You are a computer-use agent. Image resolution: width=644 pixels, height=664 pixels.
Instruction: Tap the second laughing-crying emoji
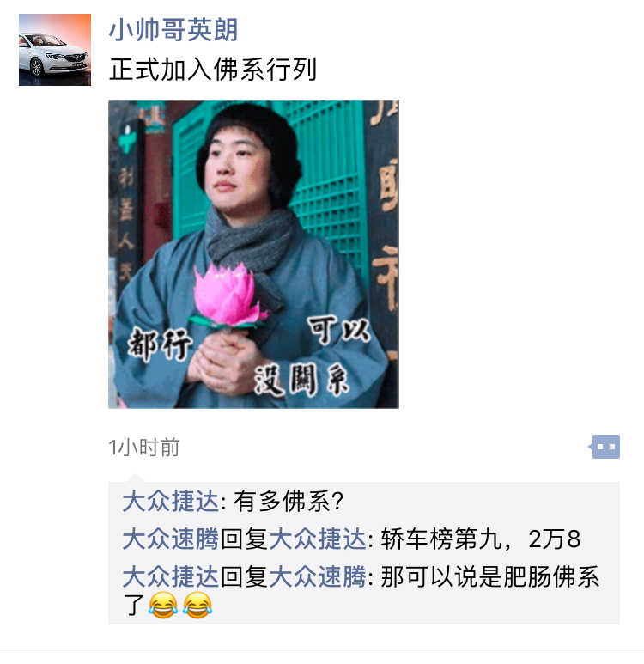[197, 606]
